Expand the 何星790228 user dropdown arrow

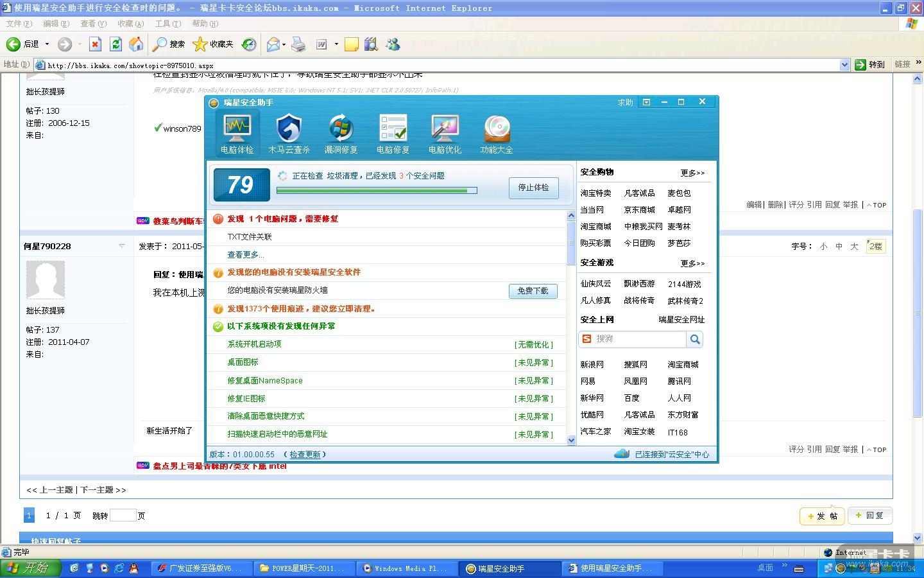pos(122,245)
